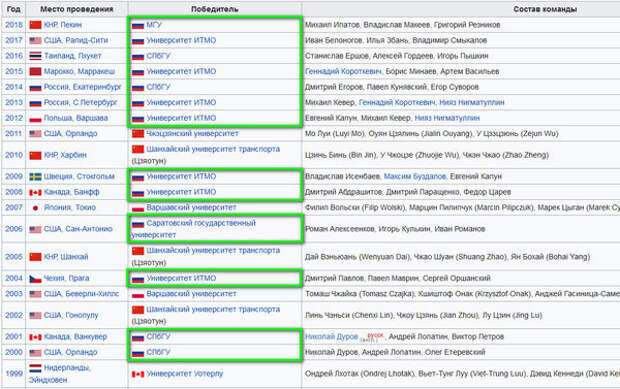Open the Чжэцзянский университет link

[192, 134]
